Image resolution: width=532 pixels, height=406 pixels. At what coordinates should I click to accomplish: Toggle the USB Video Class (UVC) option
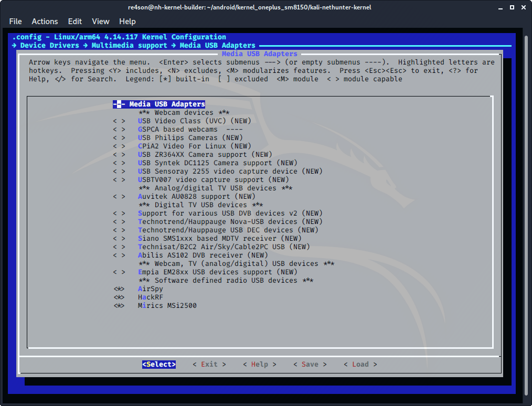[x=194, y=121]
